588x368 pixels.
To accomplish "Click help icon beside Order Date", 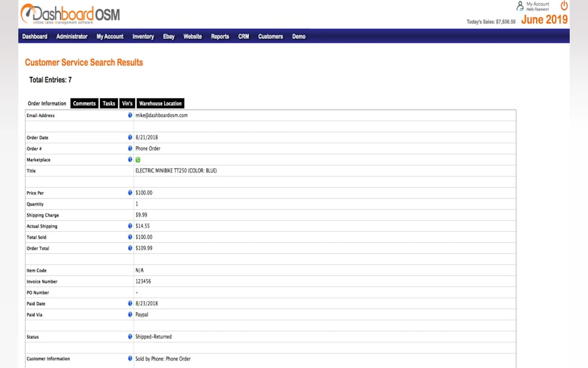I will click(x=130, y=137).
